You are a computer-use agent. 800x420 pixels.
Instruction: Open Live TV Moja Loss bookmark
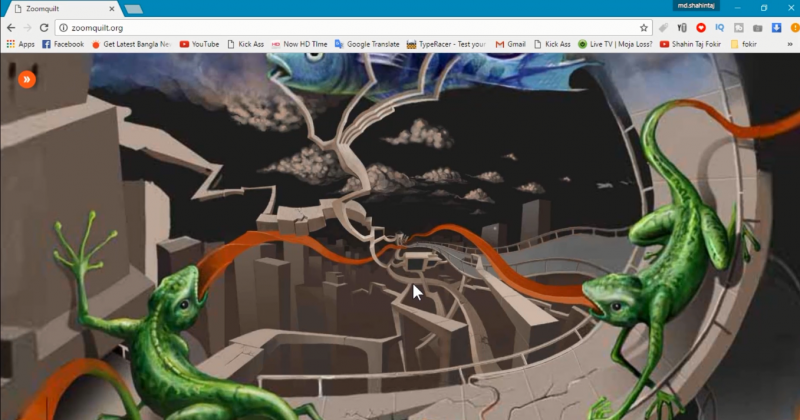(615, 44)
